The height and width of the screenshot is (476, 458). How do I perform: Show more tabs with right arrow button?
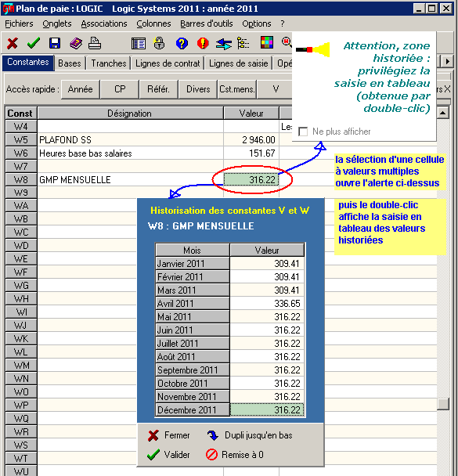(x=447, y=62)
